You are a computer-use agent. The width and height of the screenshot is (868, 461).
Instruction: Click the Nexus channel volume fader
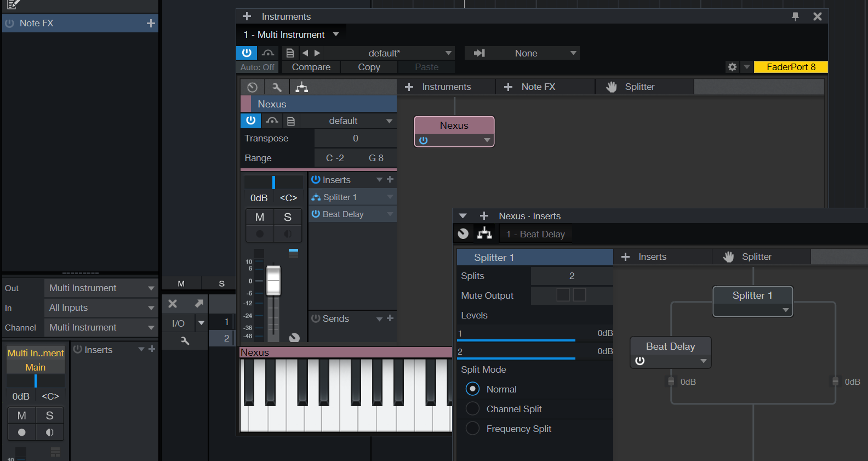(273, 280)
